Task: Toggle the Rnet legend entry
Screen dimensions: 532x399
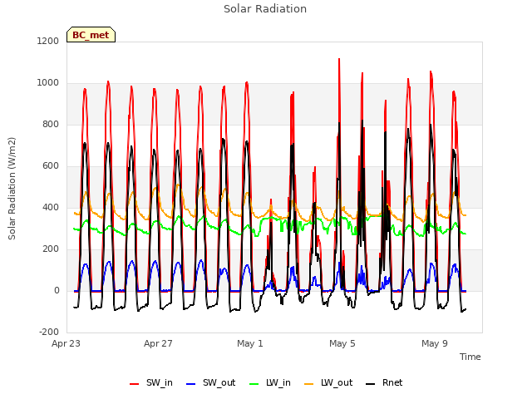Action: (384, 383)
